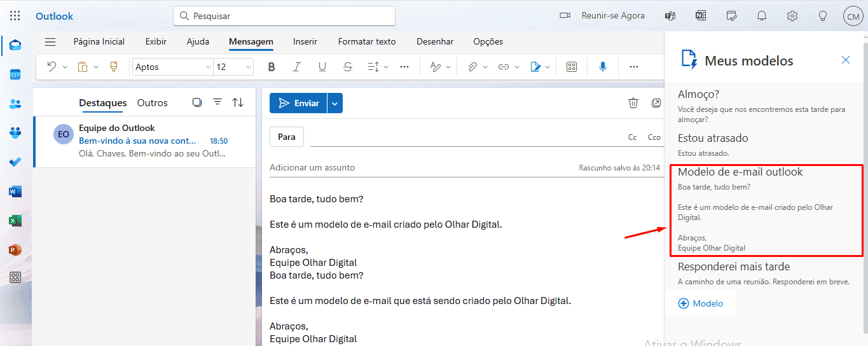Expand the font name dropdown showing Aptos

coord(173,67)
